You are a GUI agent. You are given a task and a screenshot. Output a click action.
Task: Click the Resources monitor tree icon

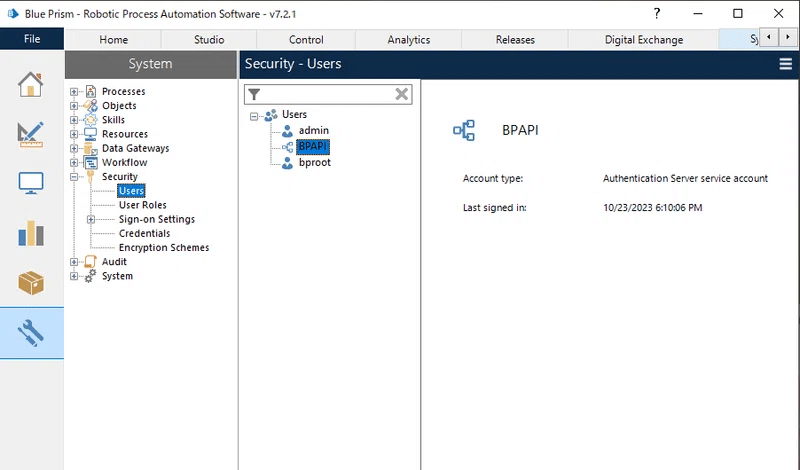tap(91, 134)
